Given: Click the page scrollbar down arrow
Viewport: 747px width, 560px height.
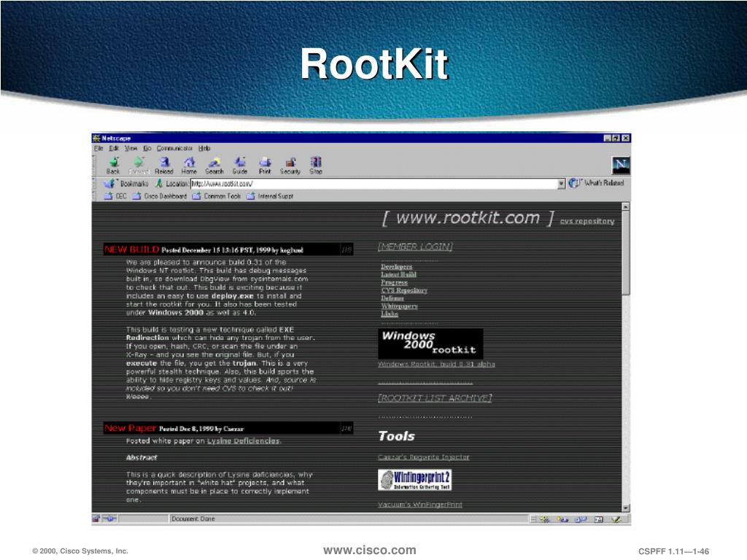Looking at the screenshot, I should pos(626,507).
